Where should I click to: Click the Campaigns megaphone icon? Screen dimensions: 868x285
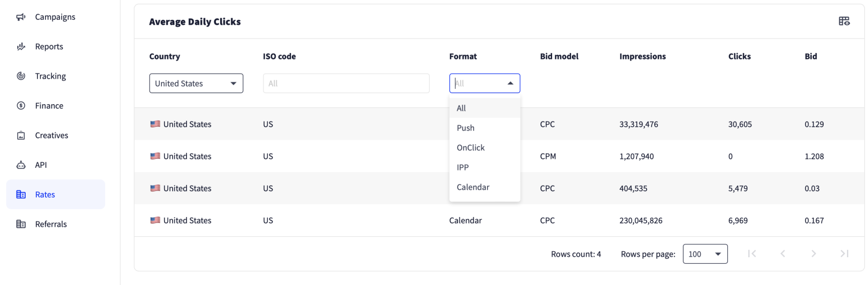tap(21, 17)
